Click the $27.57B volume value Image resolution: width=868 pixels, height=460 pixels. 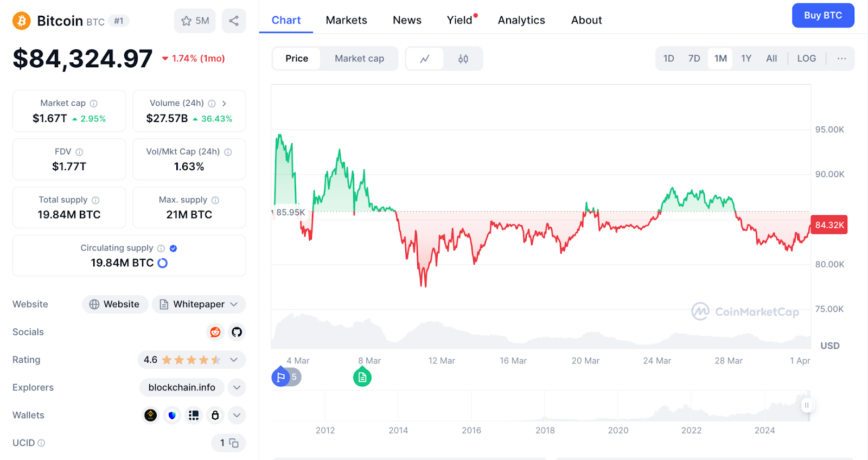click(167, 118)
